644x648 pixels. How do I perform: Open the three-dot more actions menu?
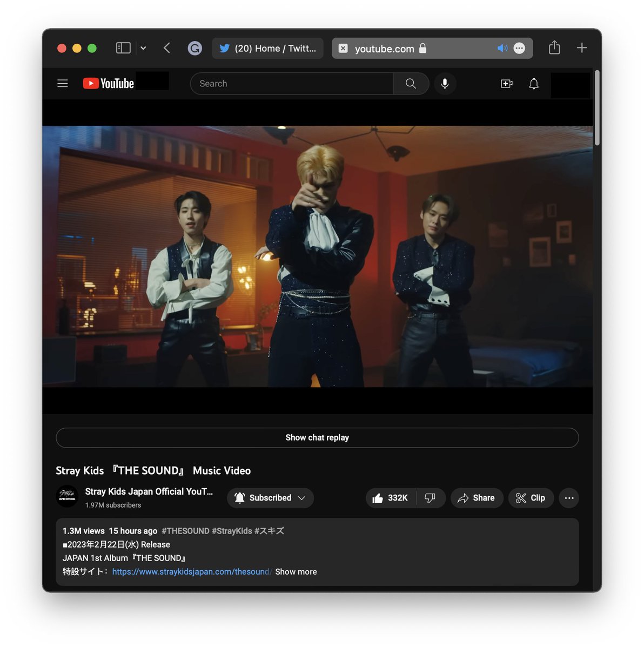pyautogui.click(x=569, y=498)
